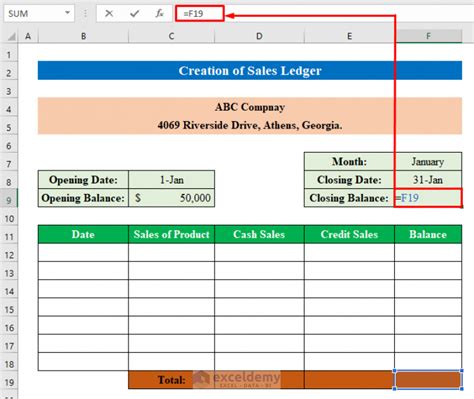This screenshot has width=474, height=399.
Task: Select the empty Balance cell in row 18
Action: [428, 362]
